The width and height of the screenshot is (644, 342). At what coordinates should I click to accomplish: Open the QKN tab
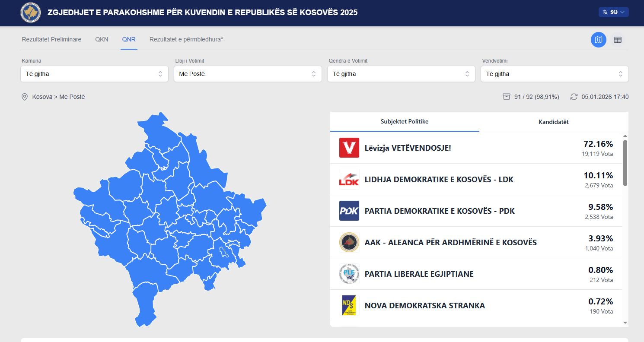102,39
